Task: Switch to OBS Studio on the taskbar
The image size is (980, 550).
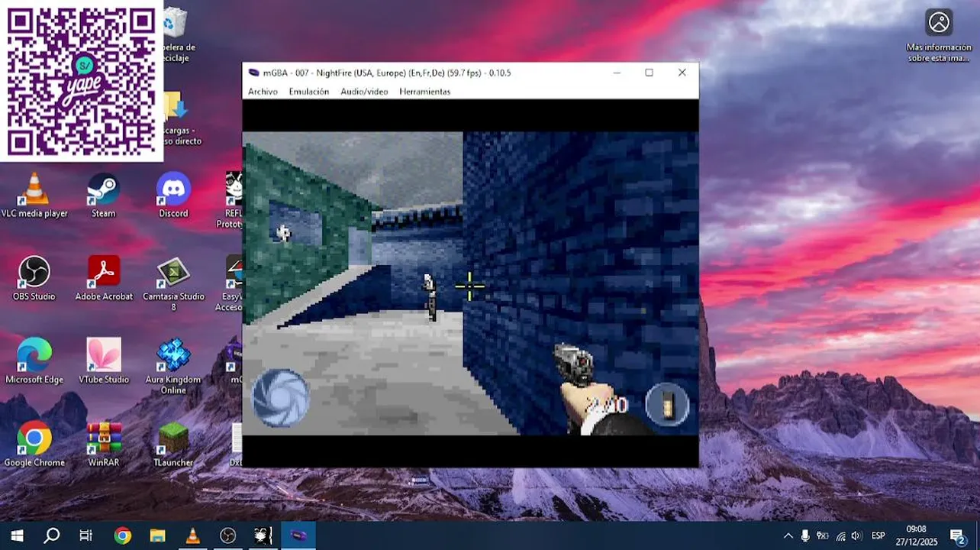Action: coord(227,535)
